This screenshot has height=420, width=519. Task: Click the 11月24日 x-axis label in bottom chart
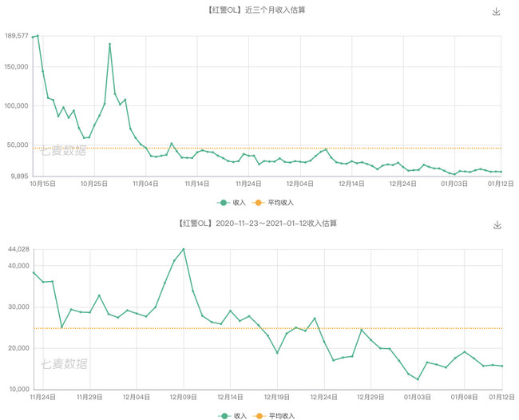coord(42,397)
